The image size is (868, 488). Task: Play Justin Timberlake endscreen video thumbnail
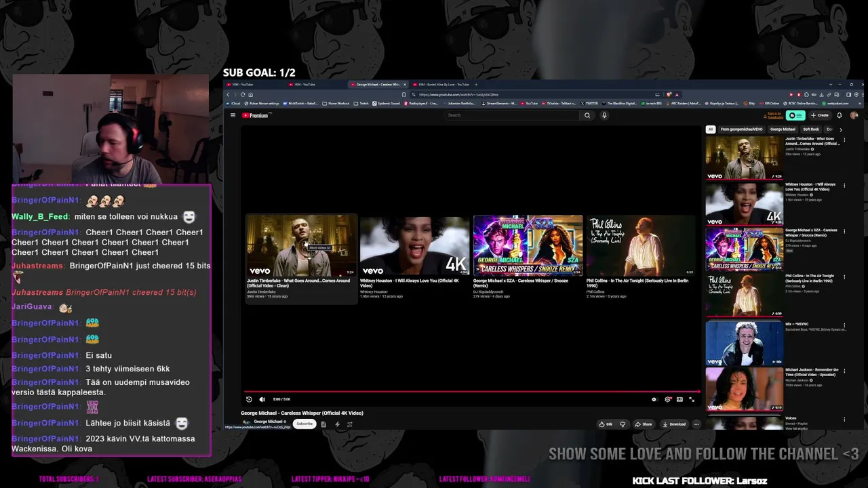(x=301, y=245)
